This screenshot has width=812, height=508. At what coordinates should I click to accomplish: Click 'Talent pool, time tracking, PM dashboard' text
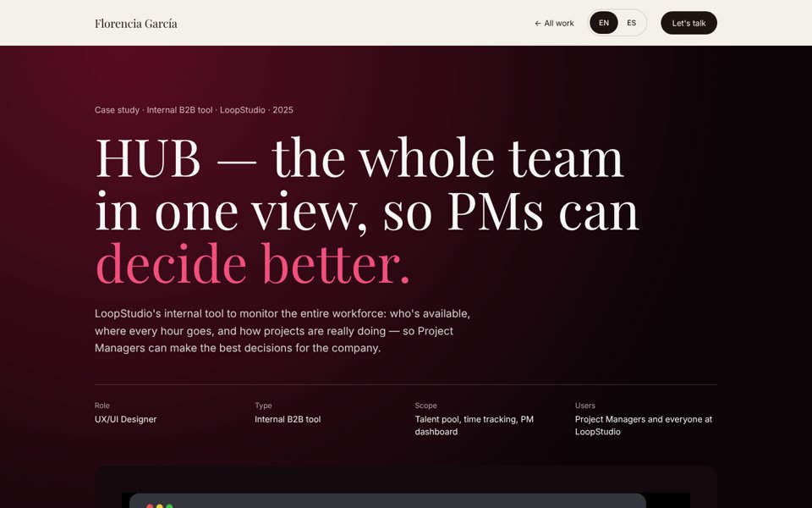click(474, 426)
